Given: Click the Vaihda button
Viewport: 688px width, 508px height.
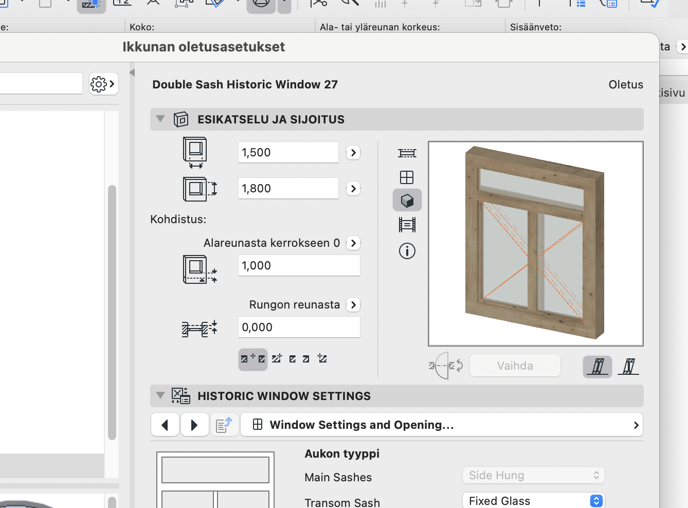Looking at the screenshot, I should [515, 366].
